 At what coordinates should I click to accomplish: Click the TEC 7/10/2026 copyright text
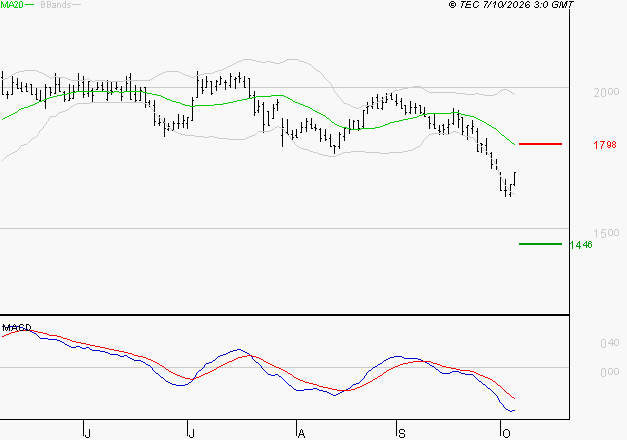(x=511, y=5)
